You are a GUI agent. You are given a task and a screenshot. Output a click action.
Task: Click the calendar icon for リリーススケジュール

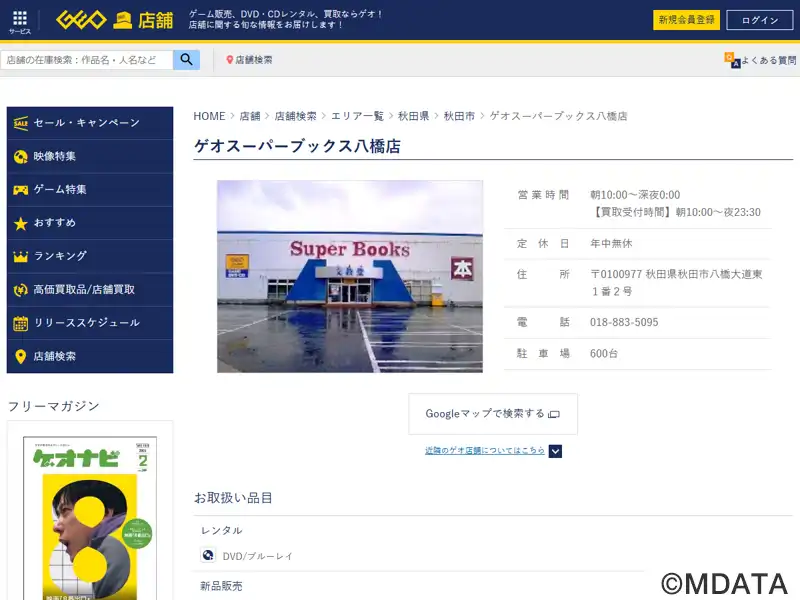pyautogui.click(x=20, y=323)
